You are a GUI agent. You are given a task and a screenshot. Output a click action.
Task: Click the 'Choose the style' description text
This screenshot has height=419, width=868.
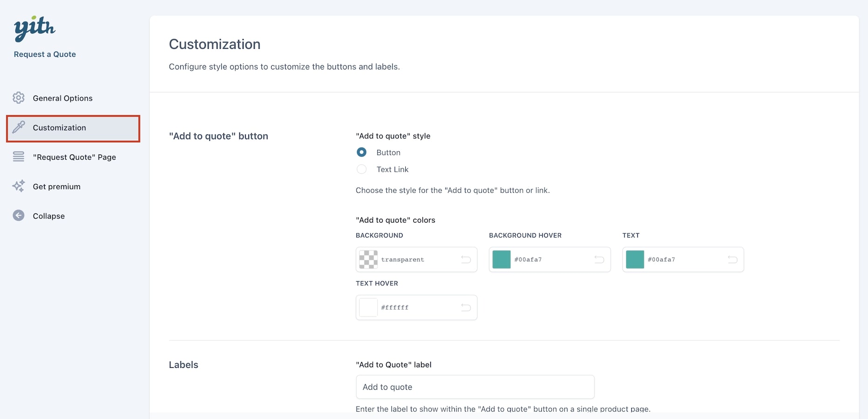tap(453, 190)
